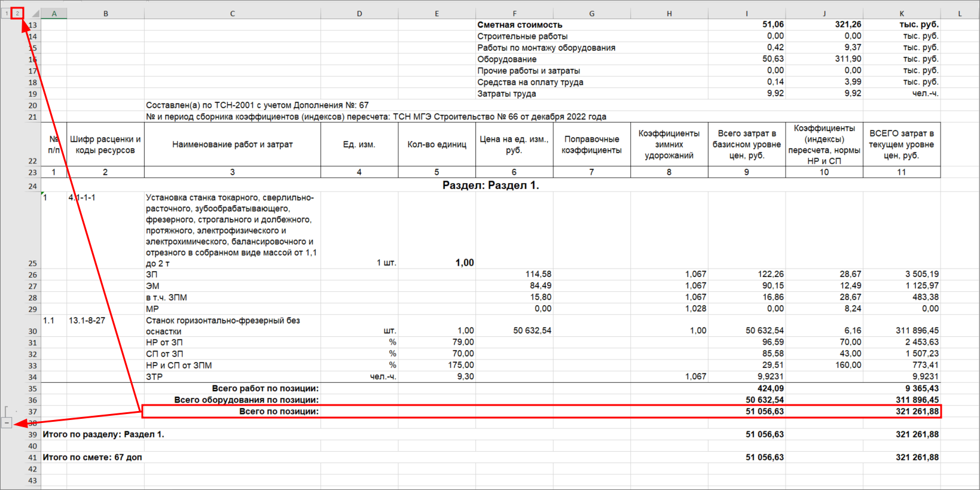Image resolution: width=980 pixels, height=490 pixels.
Task: Click the 'Раздел: Раздел 1.' title cell
Action: pyautogui.click(x=490, y=185)
